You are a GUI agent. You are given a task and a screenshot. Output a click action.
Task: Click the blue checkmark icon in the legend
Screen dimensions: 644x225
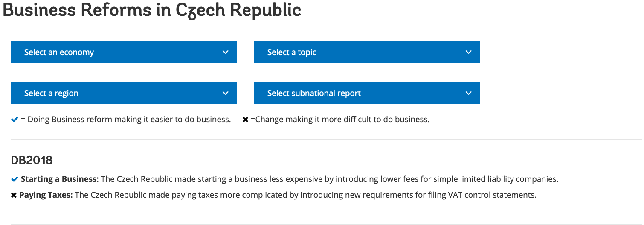[15, 120]
